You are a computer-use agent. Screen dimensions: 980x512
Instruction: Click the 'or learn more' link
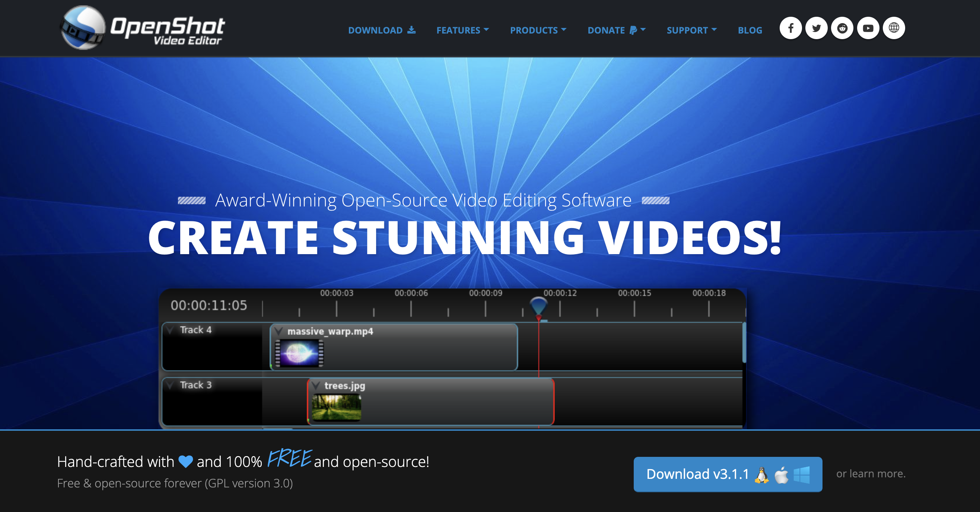[x=871, y=474]
